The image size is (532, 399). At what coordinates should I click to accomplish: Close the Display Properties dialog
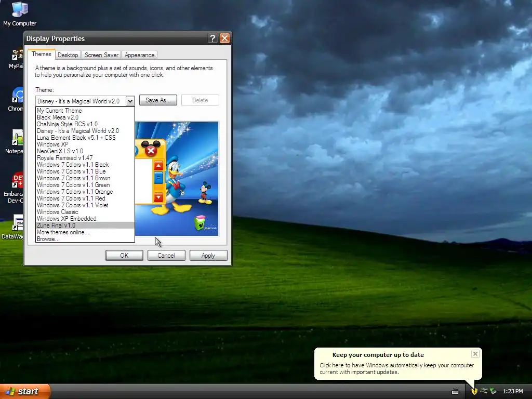click(224, 38)
